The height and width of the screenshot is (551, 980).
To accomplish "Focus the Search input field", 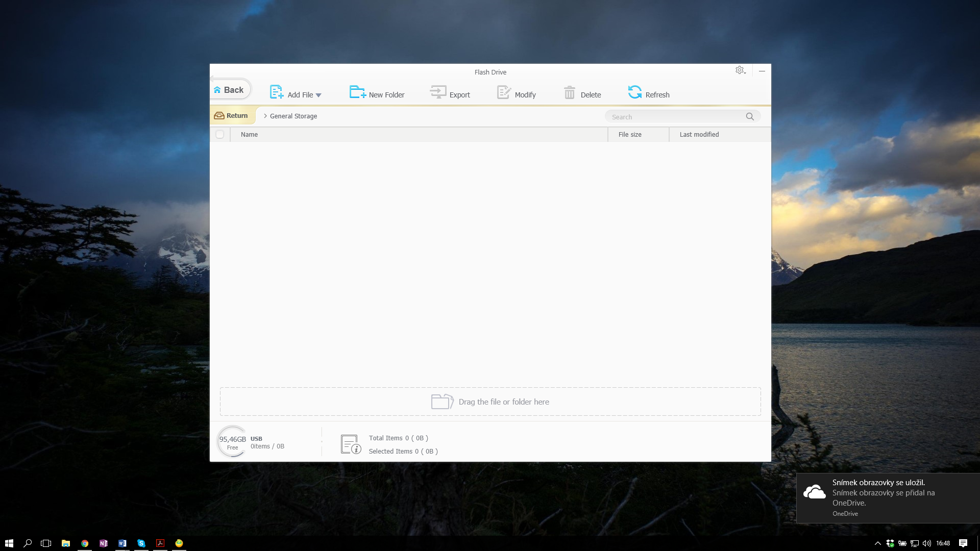I will [674, 117].
